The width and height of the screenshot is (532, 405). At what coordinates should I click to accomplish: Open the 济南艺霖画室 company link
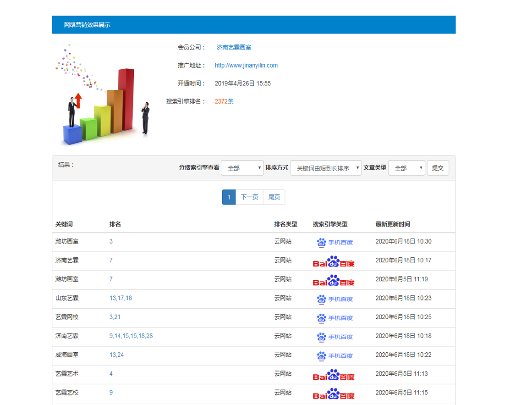pyautogui.click(x=234, y=47)
